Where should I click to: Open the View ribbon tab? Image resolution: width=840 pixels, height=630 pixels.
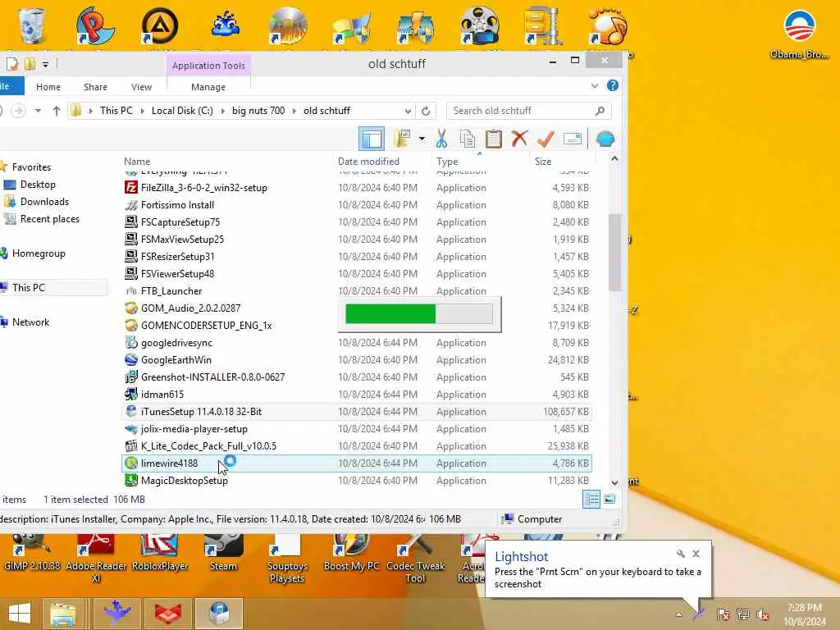tap(141, 87)
